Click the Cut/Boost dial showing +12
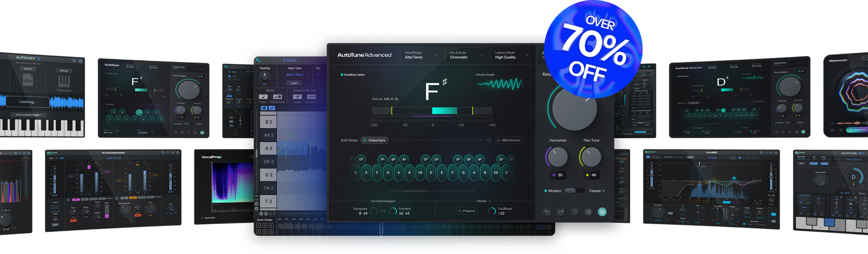Image resolution: width=868 pixels, height=254 pixels. (x=492, y=211)
